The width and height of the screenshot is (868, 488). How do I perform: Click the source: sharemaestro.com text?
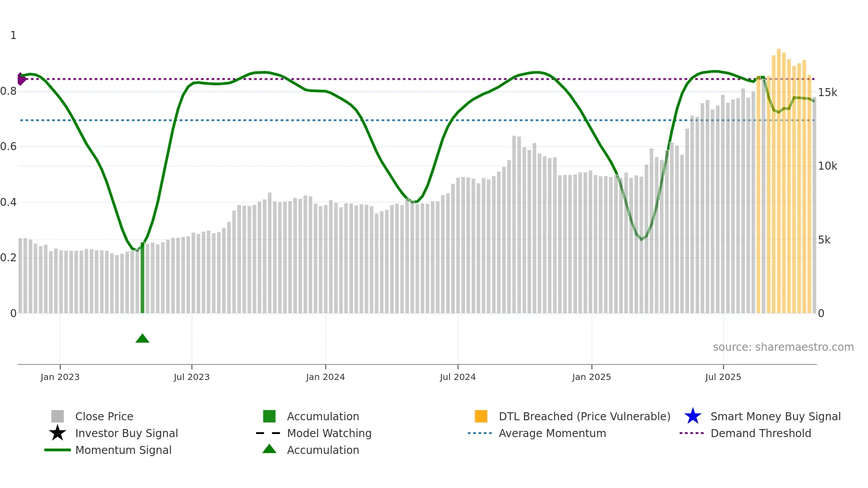783,347
